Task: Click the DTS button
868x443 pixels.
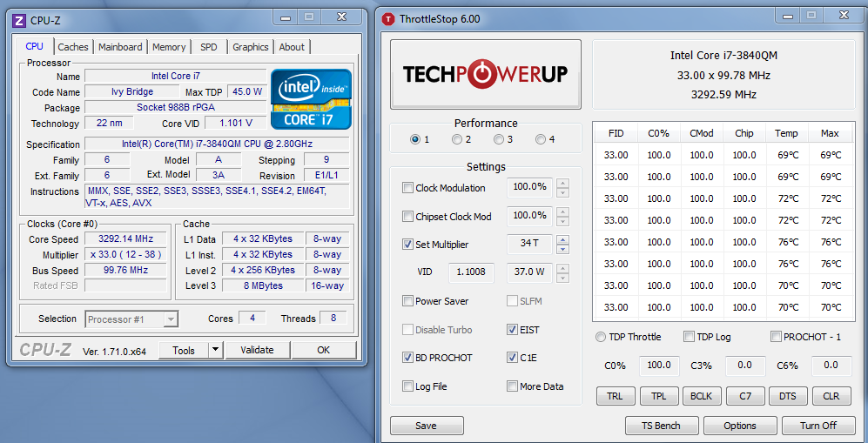Action: 788,396
